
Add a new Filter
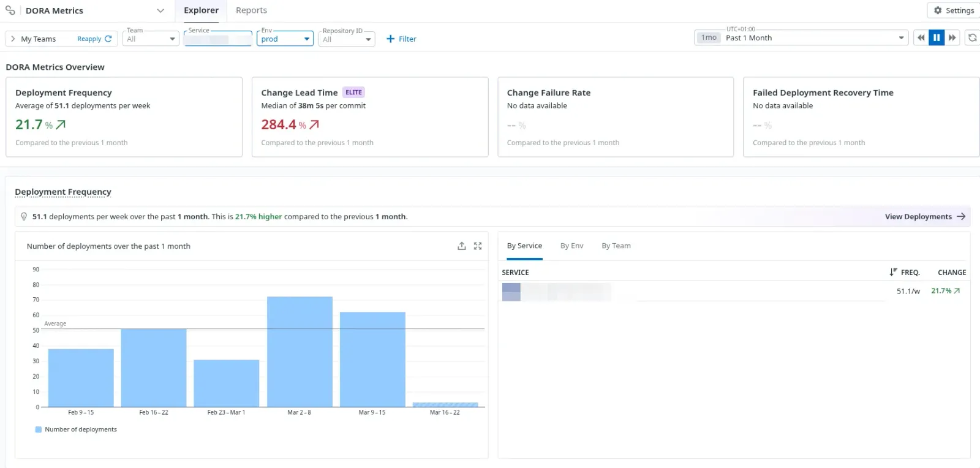click(x=401, y=39)
